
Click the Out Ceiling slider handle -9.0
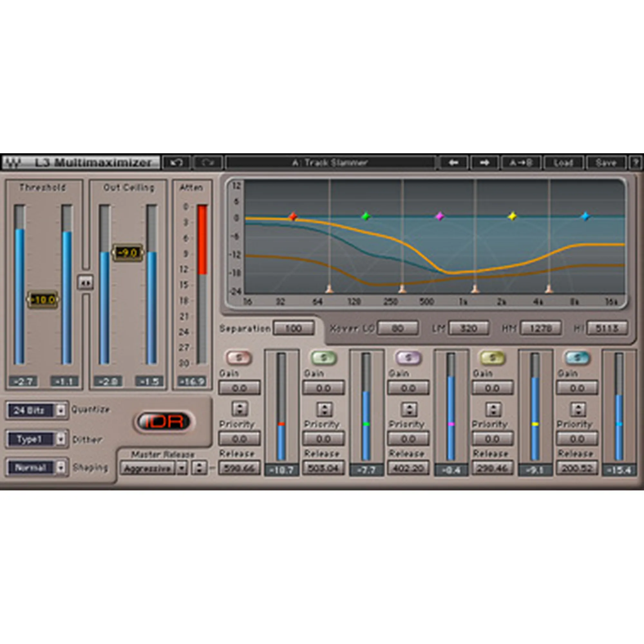(128, 253)
